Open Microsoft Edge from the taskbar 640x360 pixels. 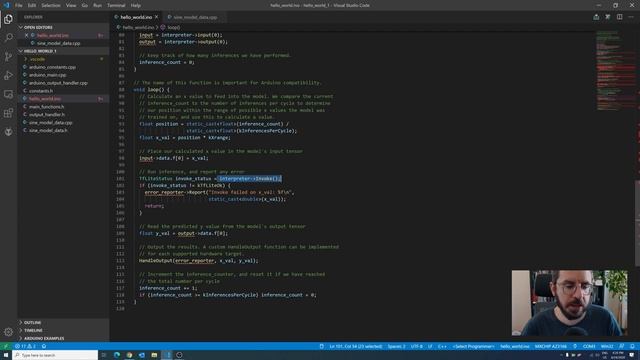(117, 355)
